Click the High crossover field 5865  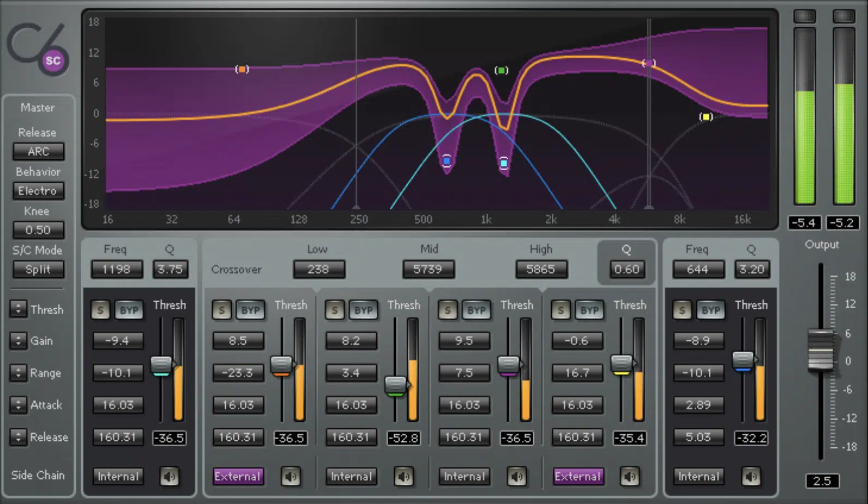pos(541,269)
